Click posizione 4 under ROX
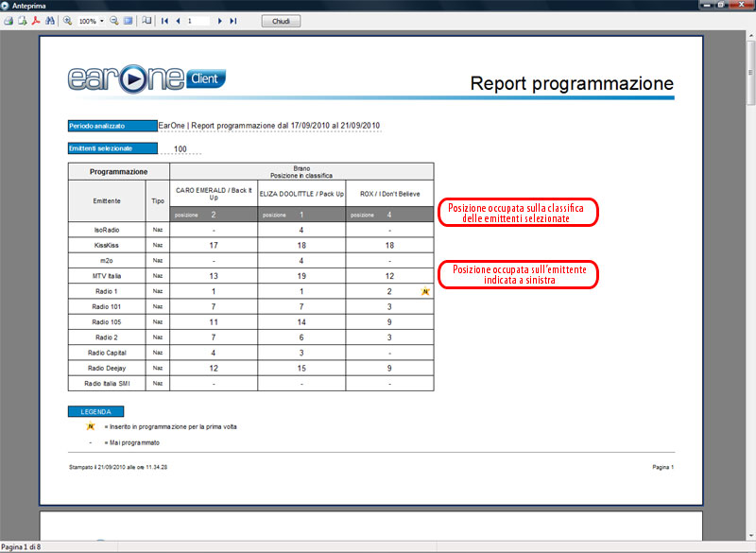 tap(389, 215)
